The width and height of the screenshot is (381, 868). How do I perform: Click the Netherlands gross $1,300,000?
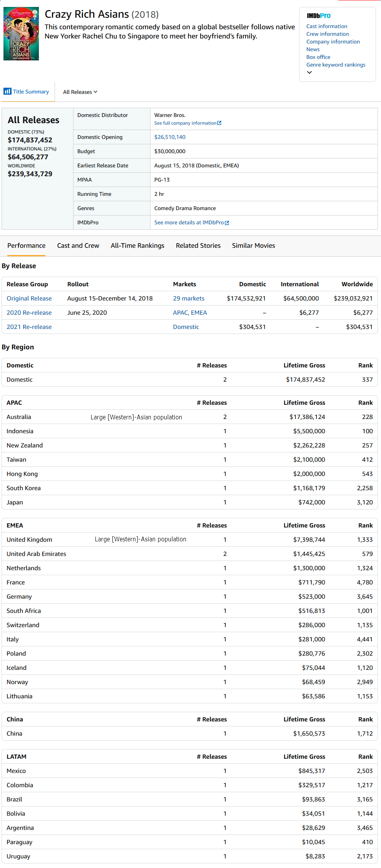309,568
